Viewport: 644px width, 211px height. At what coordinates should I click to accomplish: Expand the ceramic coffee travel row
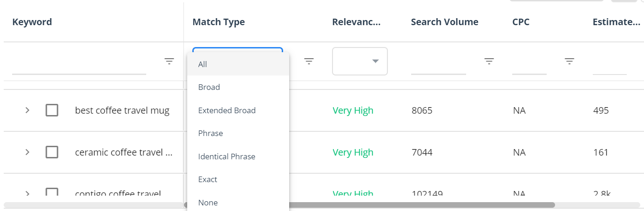coord(27,152)
